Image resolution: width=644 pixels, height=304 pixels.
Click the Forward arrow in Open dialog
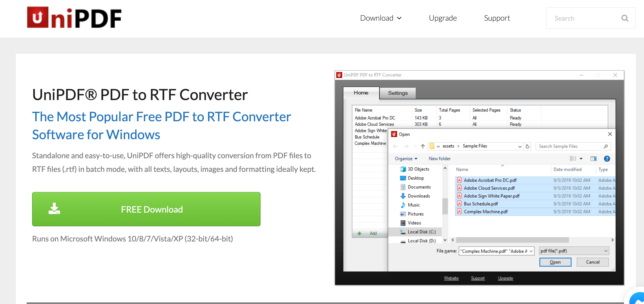[406, 146]
